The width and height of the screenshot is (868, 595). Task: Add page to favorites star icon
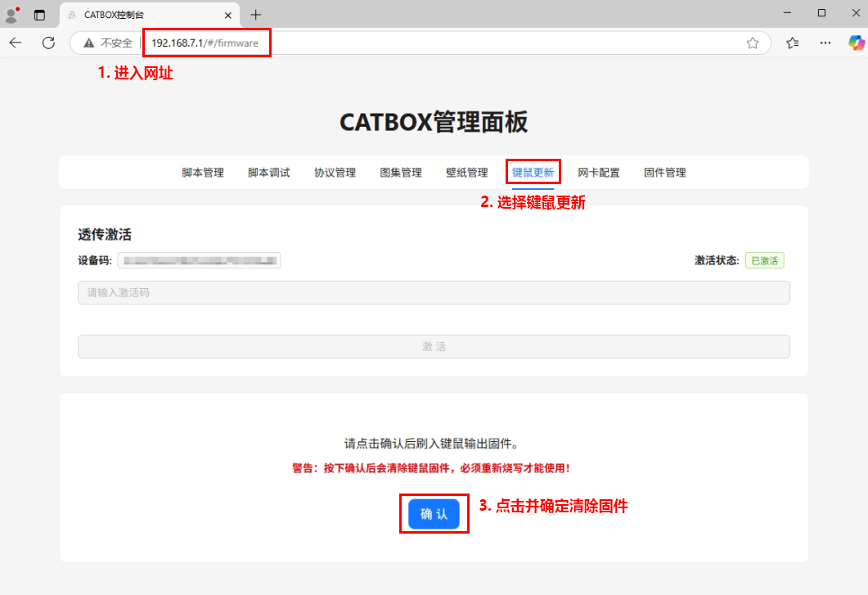click(753, 43)
